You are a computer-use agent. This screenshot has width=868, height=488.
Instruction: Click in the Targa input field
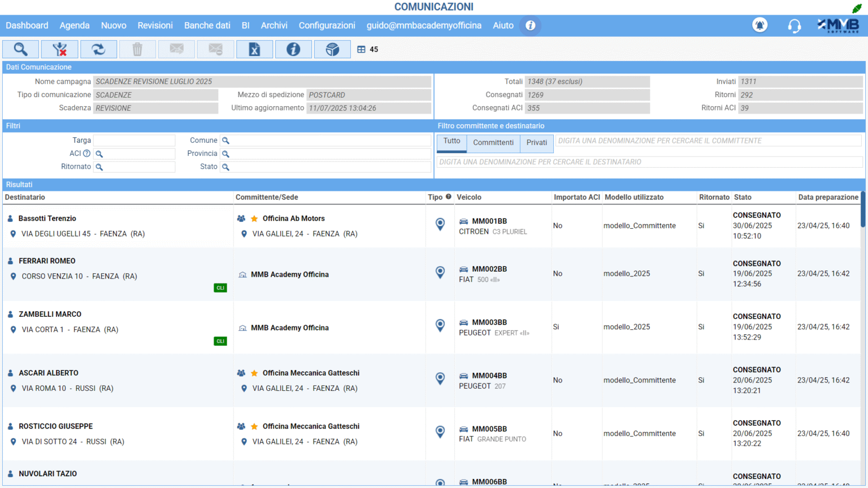tap(134, 141)
